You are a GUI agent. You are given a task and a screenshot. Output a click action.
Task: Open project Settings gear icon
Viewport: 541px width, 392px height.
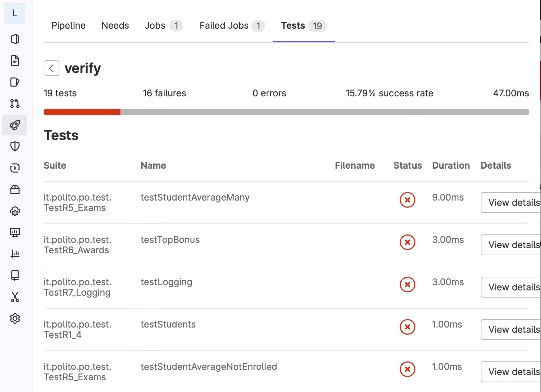tap(15, 318)
